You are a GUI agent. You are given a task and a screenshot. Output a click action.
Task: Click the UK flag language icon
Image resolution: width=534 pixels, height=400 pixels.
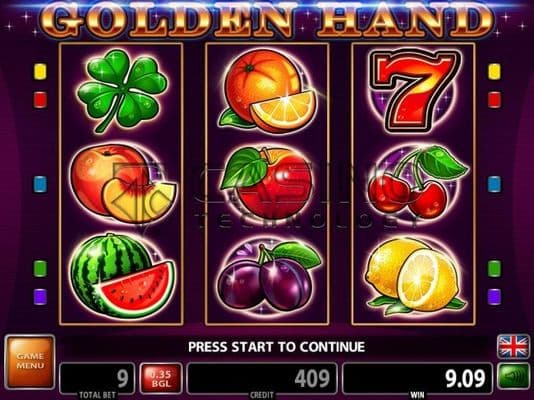pos(513,347)
